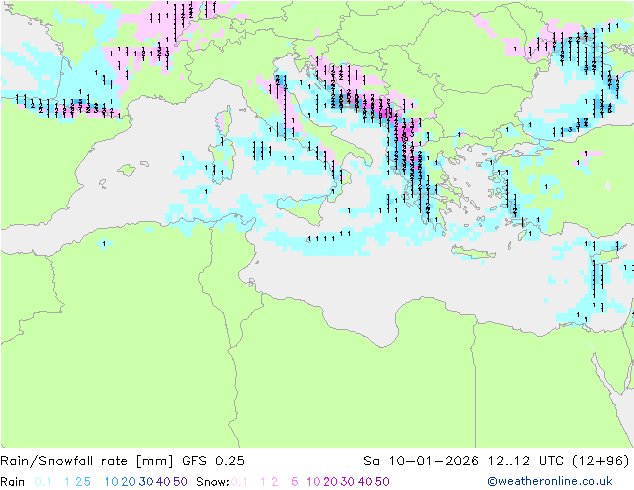
Task: Click the "Rain/Snowfall rate [mm]" title text
Action: tap(87, 461)
